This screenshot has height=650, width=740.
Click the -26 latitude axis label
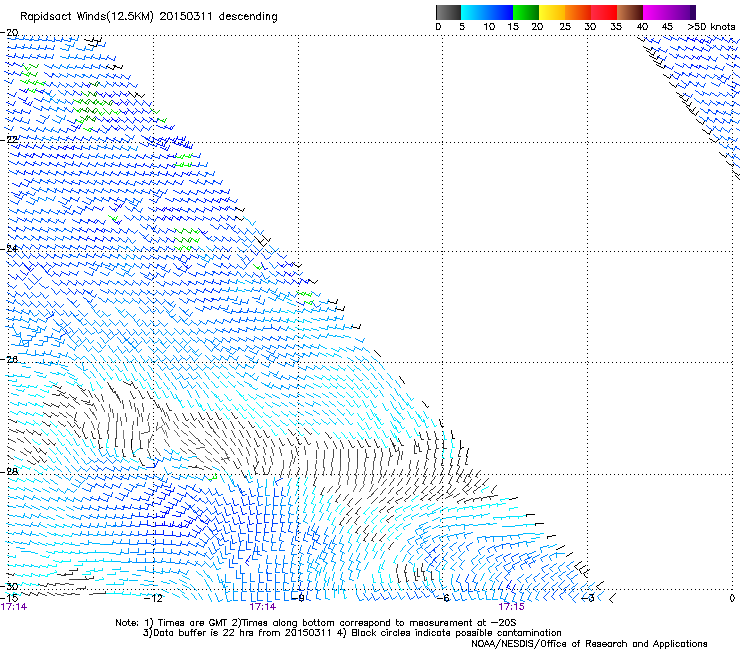[x=9, y=359]
